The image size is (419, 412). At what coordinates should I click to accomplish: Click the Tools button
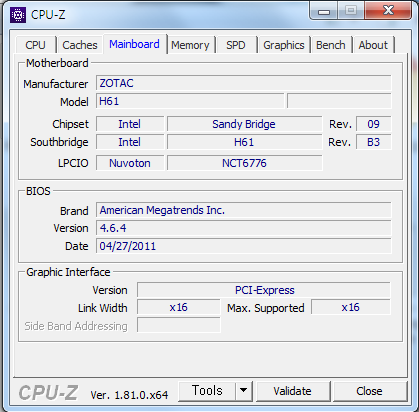click(207, 391)
